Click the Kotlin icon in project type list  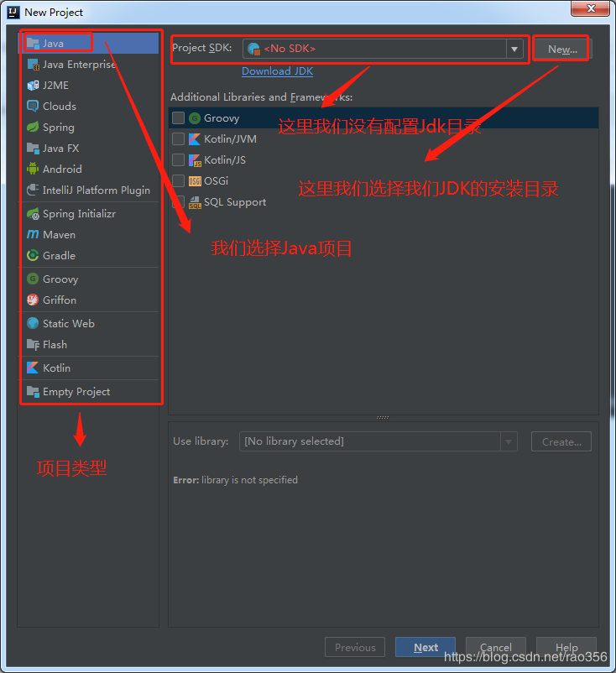[x=33, y=368]
